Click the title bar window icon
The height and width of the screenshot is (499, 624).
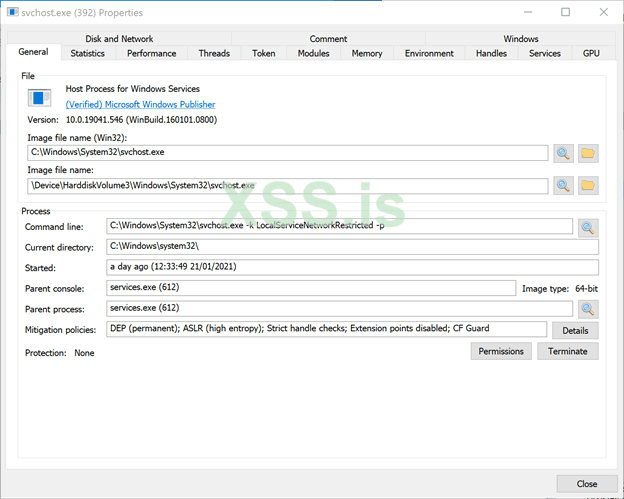[x=13, y=12]
